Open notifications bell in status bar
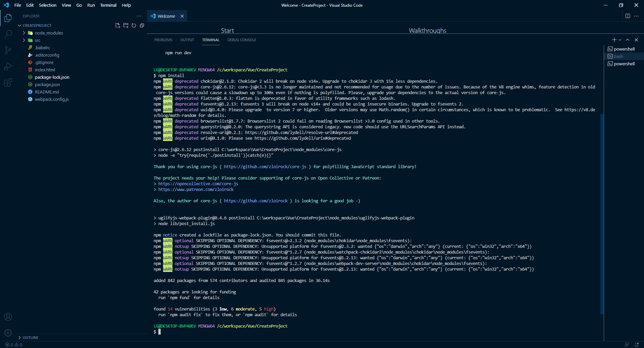This screenshot has height=348, width=644. [x=637, y=345]
